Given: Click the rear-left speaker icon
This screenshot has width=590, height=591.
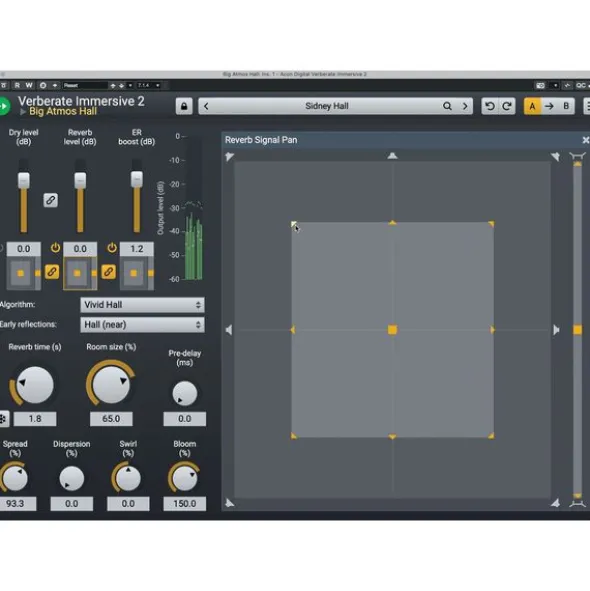Looking at the screenshot, I should 229,503.
